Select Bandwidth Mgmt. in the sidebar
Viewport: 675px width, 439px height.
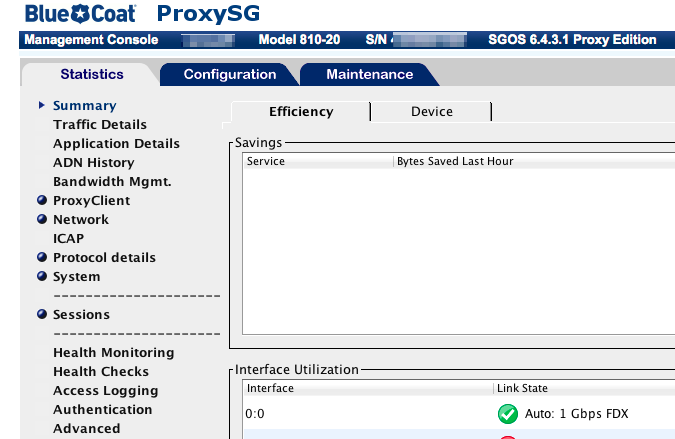(112, 181)
